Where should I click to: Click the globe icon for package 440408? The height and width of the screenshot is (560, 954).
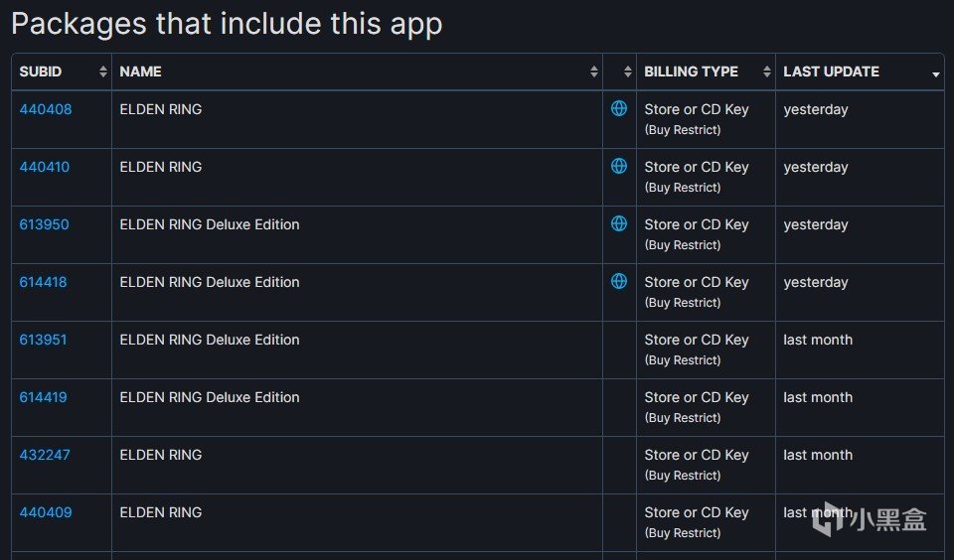(619, 108)
